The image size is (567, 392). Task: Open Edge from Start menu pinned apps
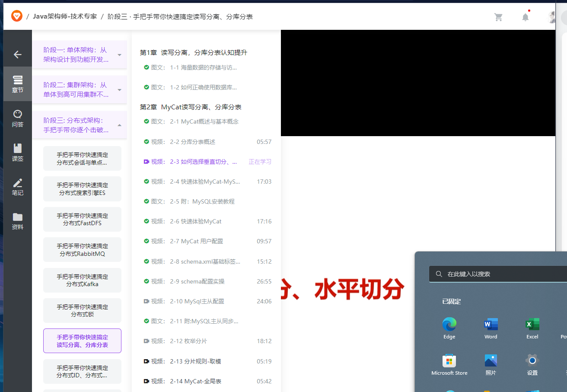449,328
